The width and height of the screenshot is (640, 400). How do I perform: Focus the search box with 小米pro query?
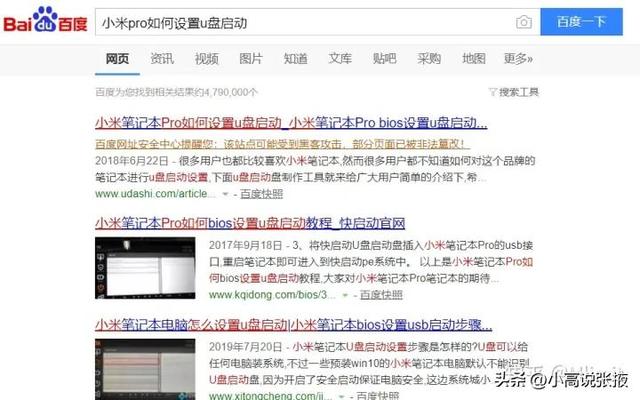[x=304, y=22]
